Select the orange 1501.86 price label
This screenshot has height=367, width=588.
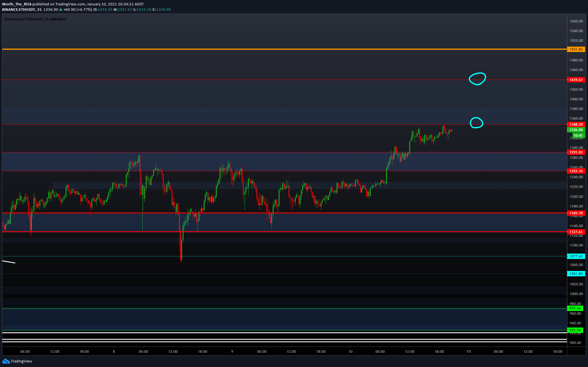pyautogui.click(x=576, y=49)
